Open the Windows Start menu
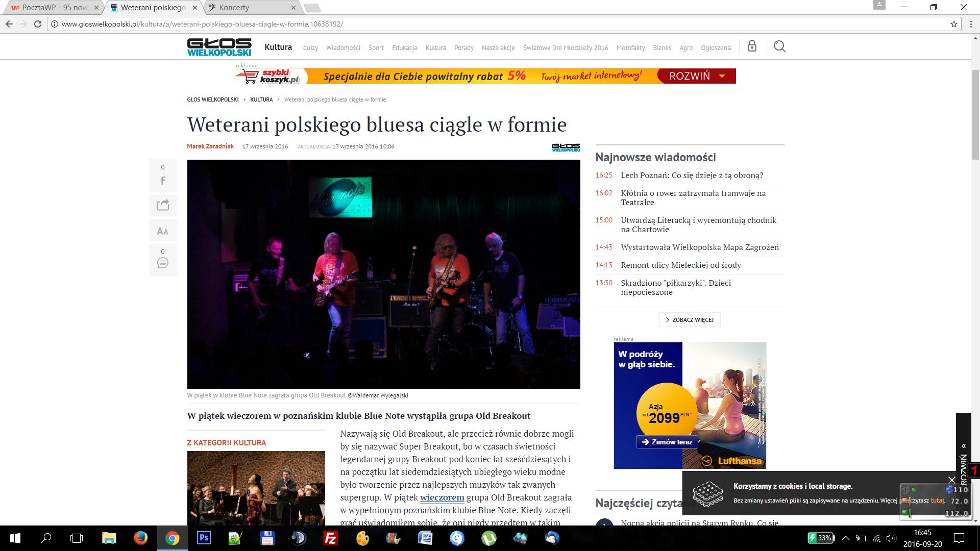Viewport: 980px width, 551px height. click(15, 538)
